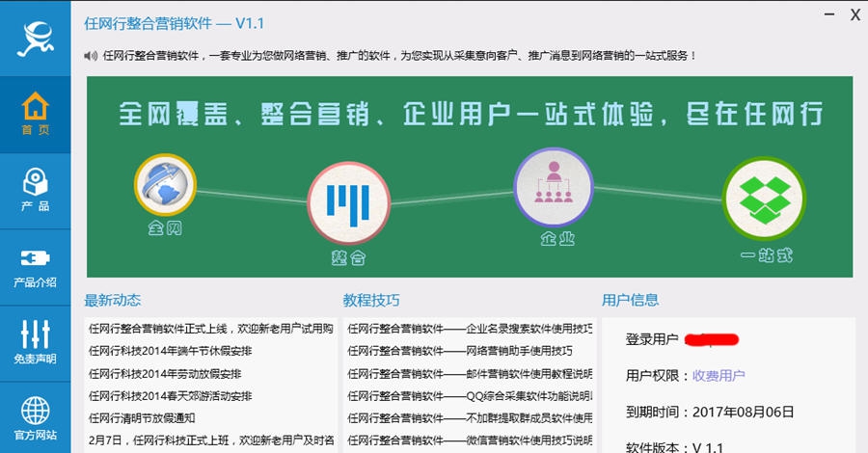Image resolution: width=868 pixels, height=453 pixels.
Task: Click the expiry date 2017年08月06日
Action: pos(744,413)
